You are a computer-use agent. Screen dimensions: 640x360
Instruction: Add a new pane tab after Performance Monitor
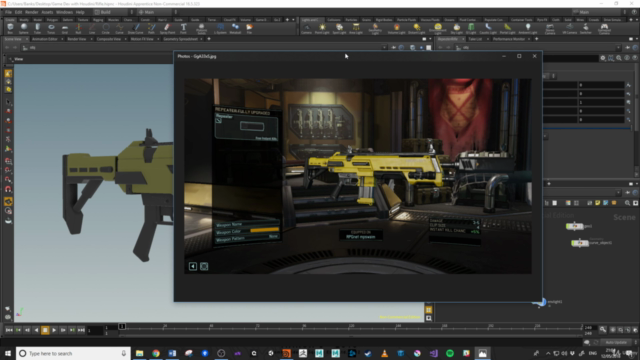536,39
